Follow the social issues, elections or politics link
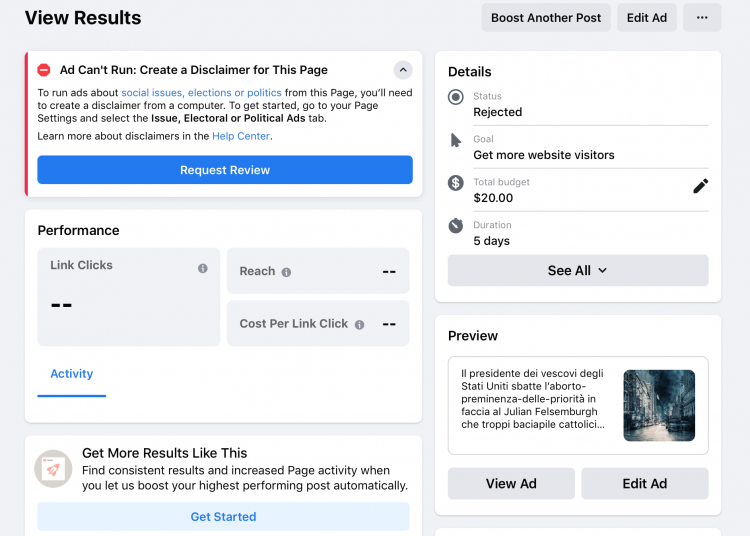Screen dimensions: 750x536 [x=201, y=92]
